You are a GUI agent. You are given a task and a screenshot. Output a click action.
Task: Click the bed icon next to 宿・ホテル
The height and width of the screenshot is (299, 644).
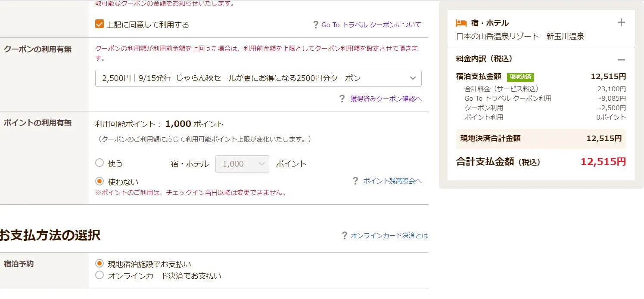pyautogui.click(x=461, y=23)
